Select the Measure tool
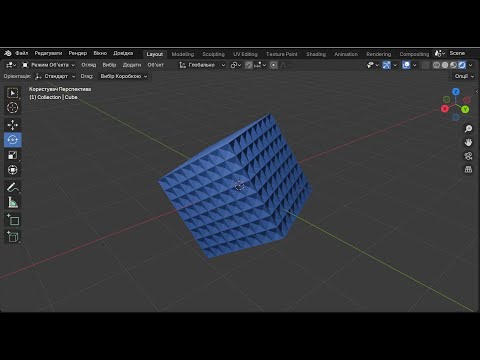This screenshot has height=360, width=480. pyautogui.click(x=13, y=202)
